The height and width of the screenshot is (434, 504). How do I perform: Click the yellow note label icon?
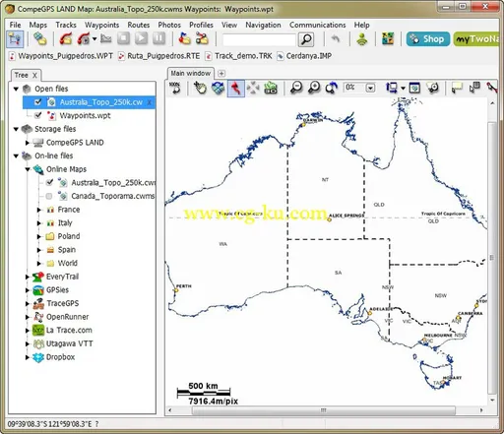tap(457, 88)
